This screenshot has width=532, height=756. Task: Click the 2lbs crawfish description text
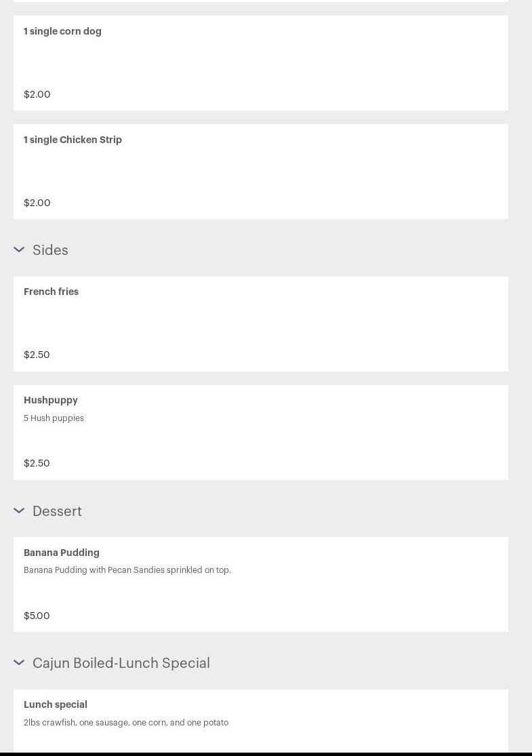(126, 723)
